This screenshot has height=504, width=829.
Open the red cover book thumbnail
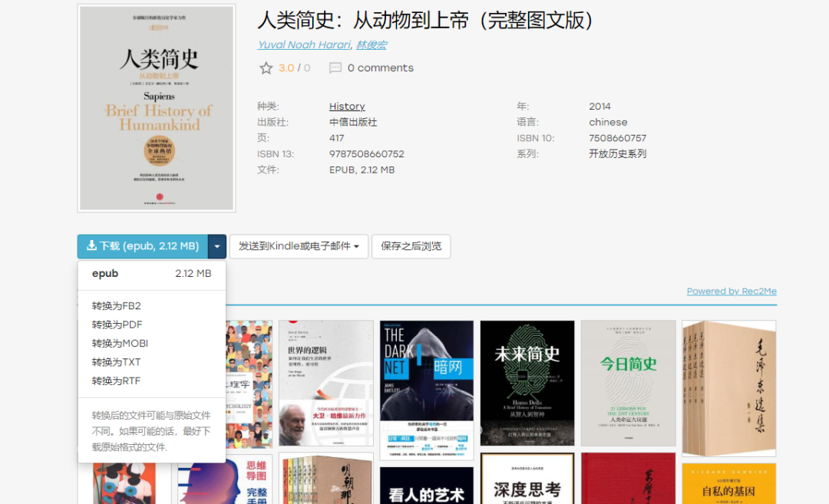(x=628, y=478)
